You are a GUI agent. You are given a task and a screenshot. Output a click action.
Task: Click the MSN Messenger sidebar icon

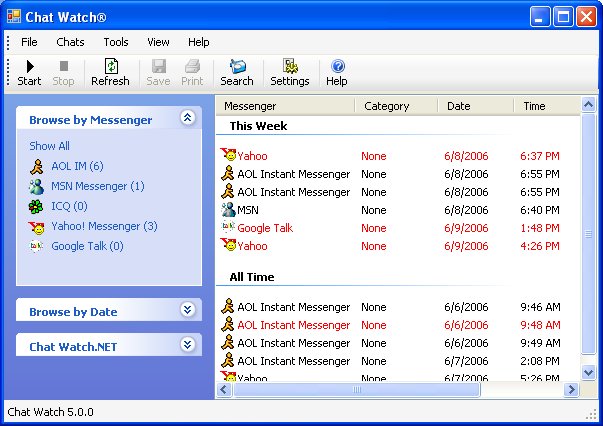click(37, 187)
